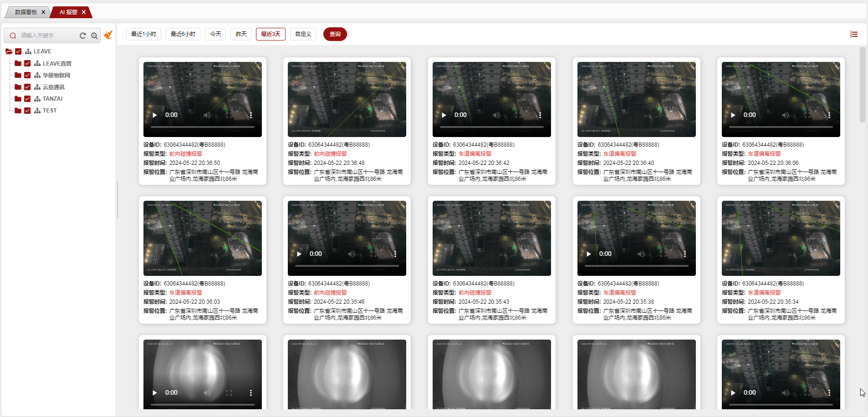This screenshot has width=868, height=417.
Task: Collapse the LEAVE root folder
Action: coord(9,51)
